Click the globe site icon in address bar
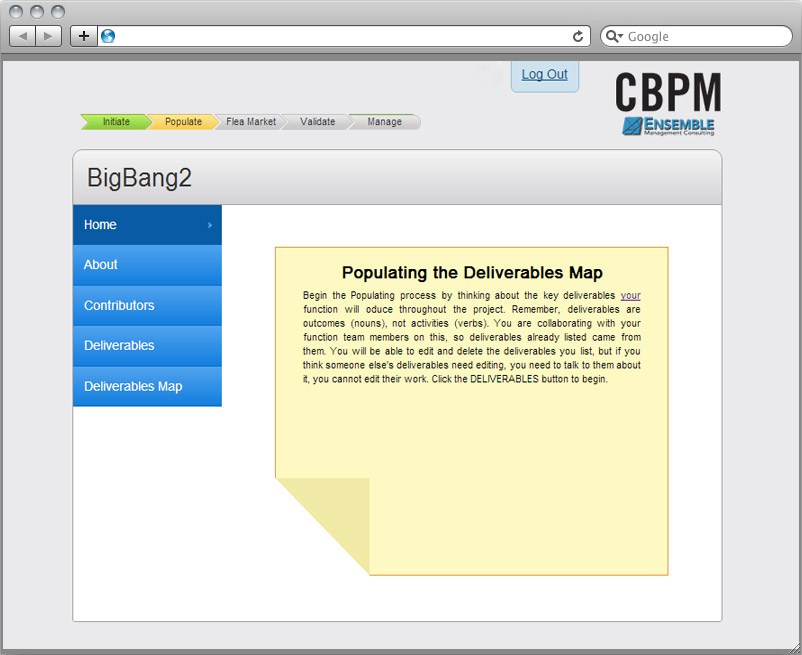802x655 pixels. pyautogui.click(x=108, y=36)
